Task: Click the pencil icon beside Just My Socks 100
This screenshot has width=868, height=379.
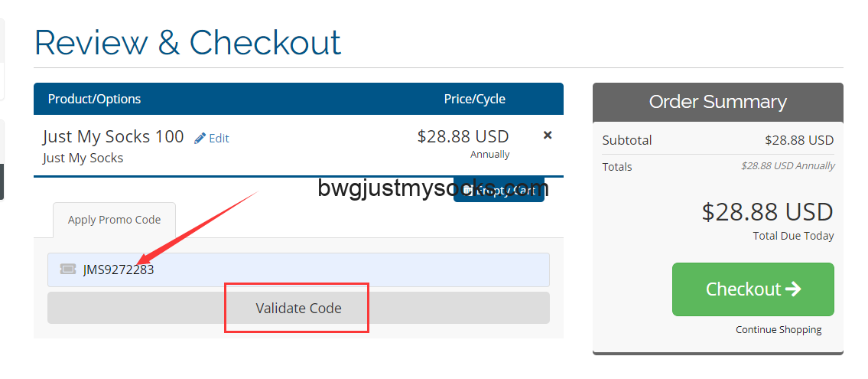Action: (x=200, y=138)
